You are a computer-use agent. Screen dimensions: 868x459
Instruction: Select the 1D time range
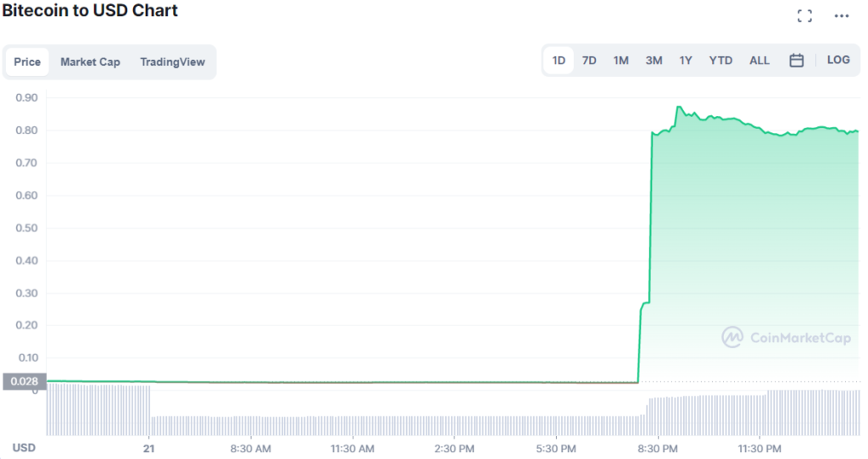click(559, 60)
